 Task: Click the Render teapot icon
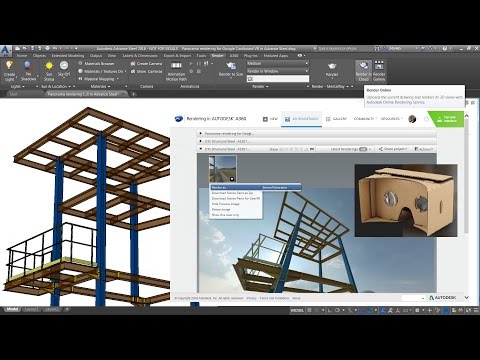pyautogui.click(x=332, y=66)
